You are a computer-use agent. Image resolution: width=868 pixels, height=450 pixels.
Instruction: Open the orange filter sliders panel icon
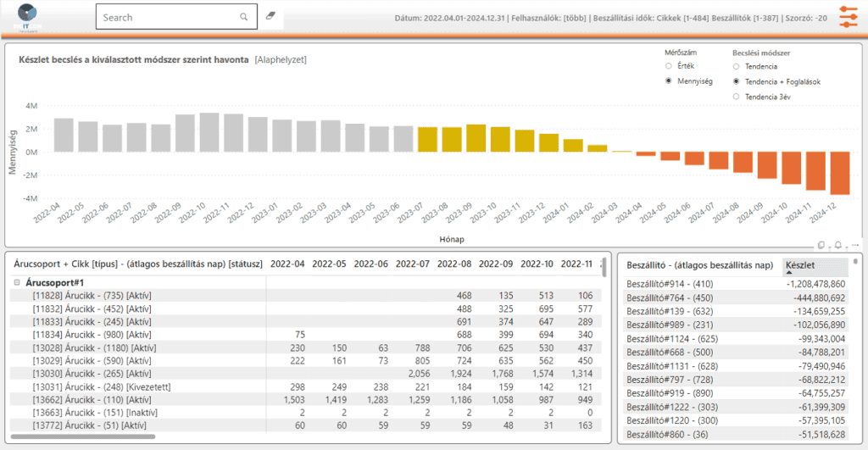pyautogui.click(x=848, y=17)
